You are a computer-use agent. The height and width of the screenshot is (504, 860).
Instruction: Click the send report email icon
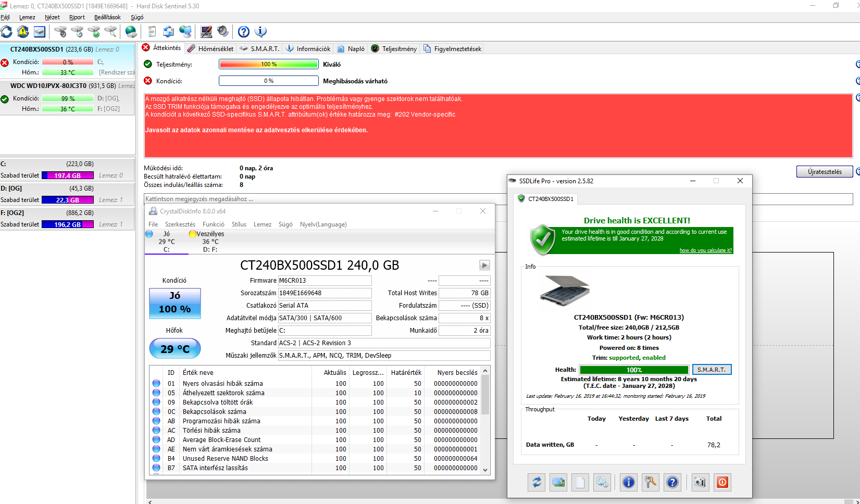point(169,32)
